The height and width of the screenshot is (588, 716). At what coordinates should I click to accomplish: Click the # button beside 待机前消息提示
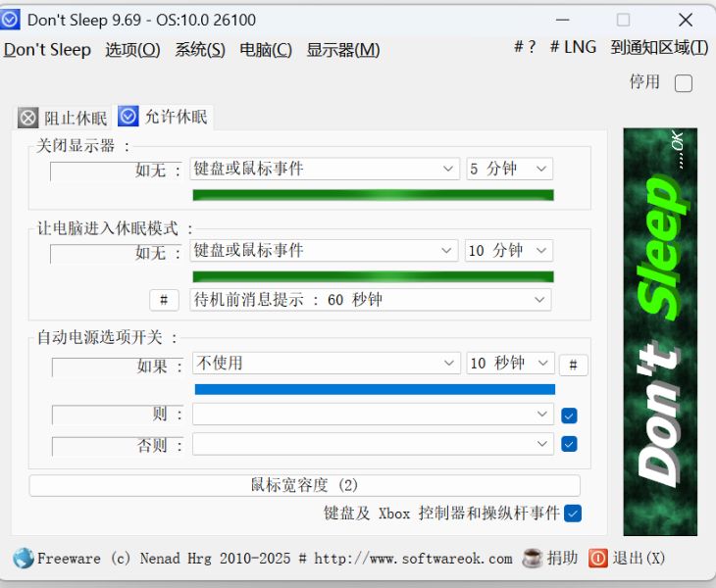click(x=164, y=300)
